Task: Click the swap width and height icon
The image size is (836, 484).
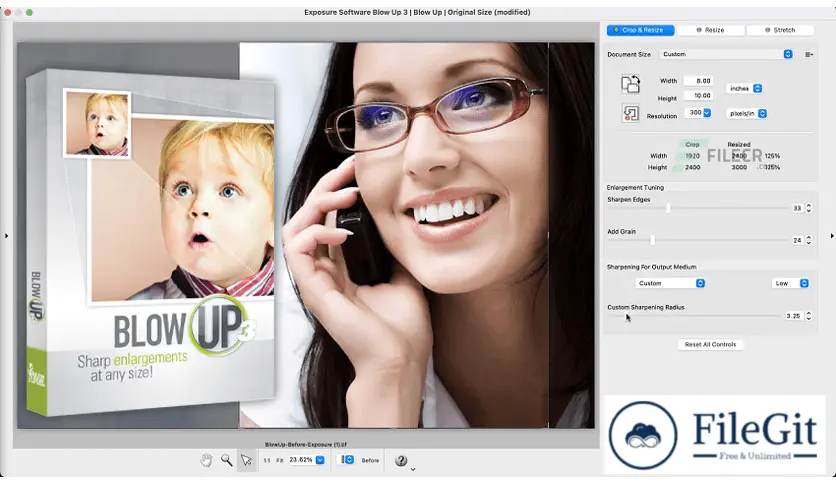Action: [630, 84]
